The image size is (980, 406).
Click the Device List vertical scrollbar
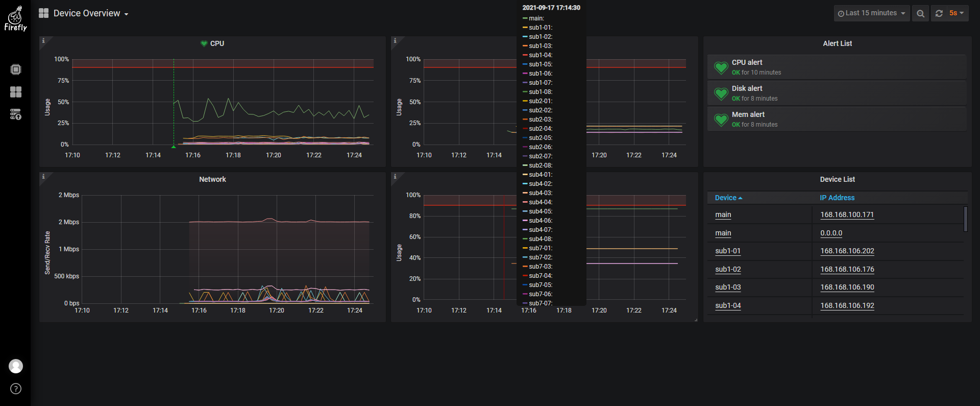pyautogui.click(x=966, y=219)
